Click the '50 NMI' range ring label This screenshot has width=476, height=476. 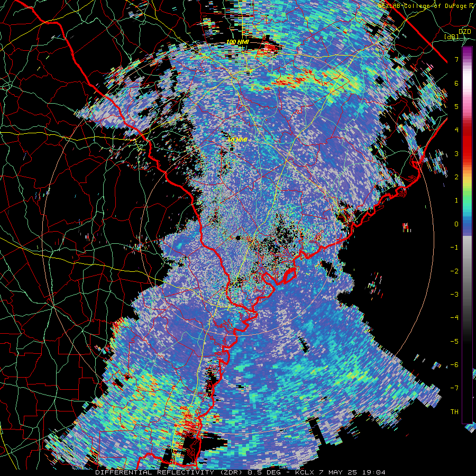237,140
